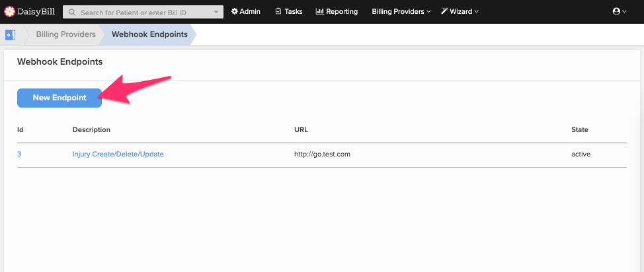Go to Reporting
Viewport: 644px width, 272px height.
coord(337,11)
